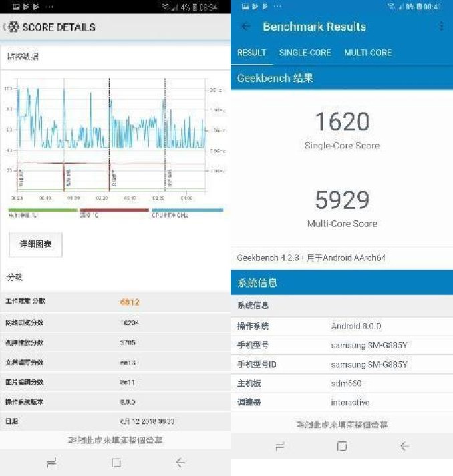Viewport: 453px width, 476px height.
Task: Tap the snowflake logo beside SCORE DETAILS
Action: (13, 27)
